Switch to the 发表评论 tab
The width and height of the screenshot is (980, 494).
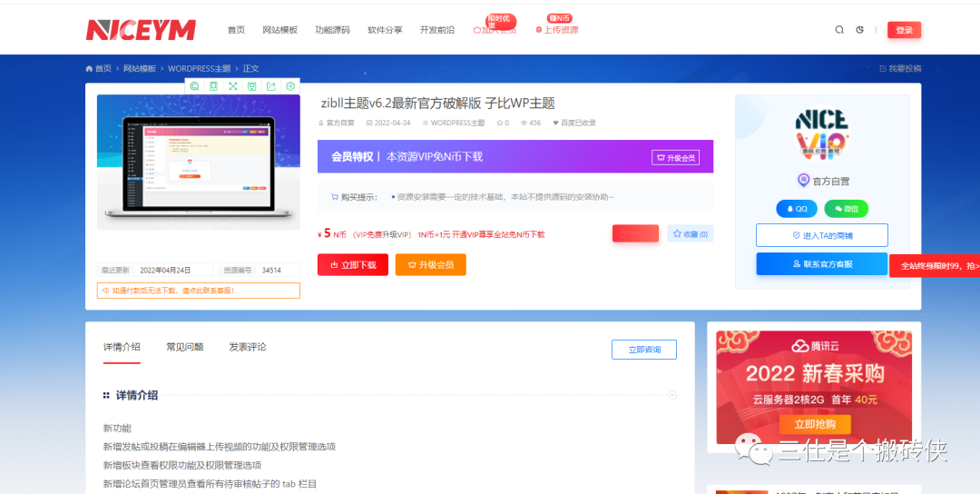(248, 346)
